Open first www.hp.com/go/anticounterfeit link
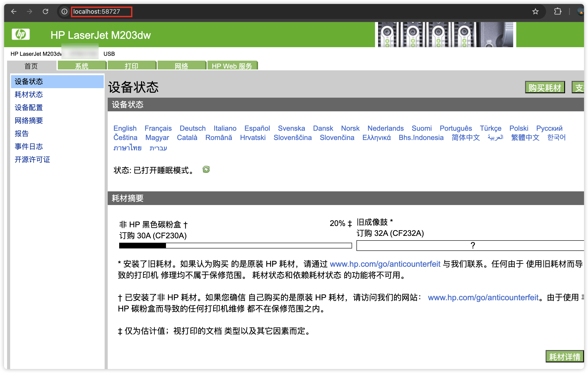 (x=385, y=264)
